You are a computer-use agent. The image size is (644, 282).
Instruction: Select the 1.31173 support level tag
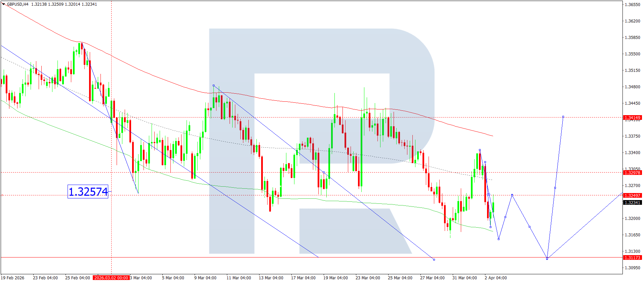pos(632,258)
